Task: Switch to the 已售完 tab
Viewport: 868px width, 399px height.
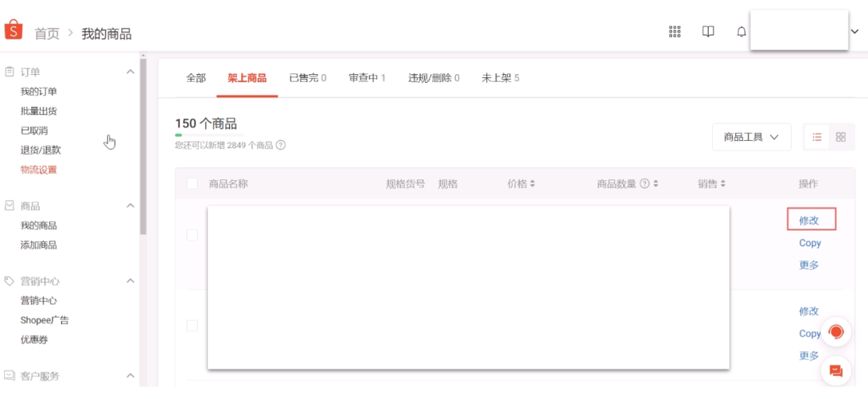Action: point(308,78)
